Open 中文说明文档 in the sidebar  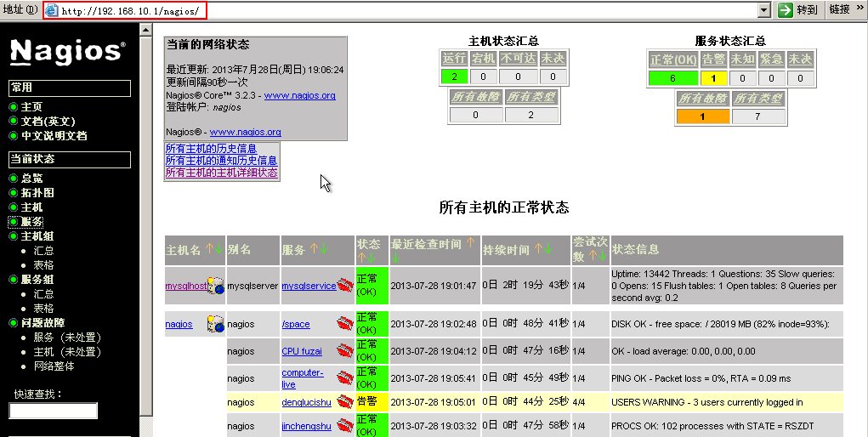pyautogui.click(x=54, y=136)
